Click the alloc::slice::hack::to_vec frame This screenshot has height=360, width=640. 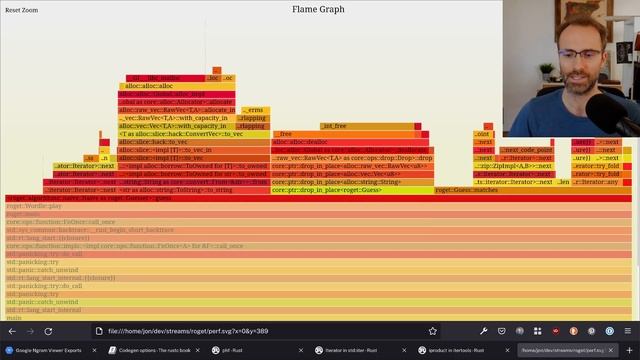pos(194,142)
